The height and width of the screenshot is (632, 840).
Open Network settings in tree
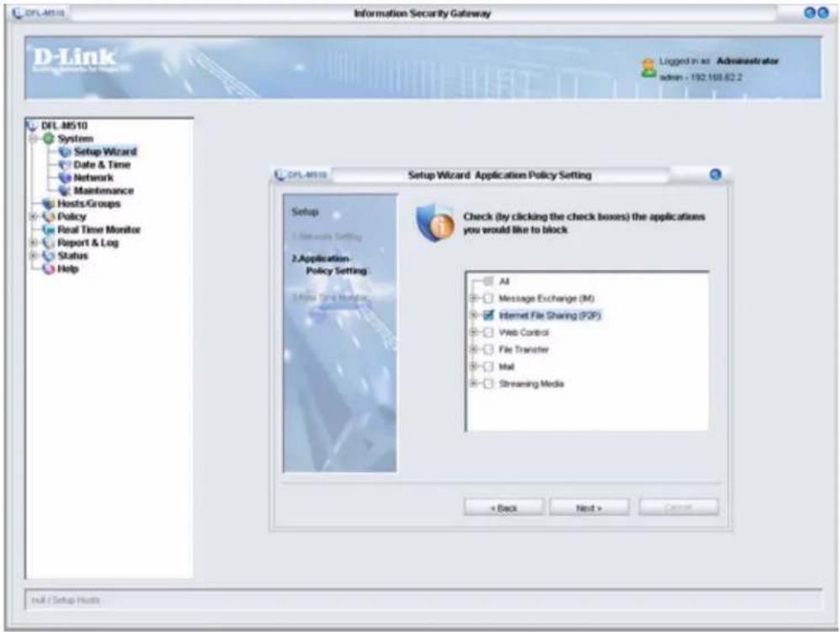(x=93, y=178)
